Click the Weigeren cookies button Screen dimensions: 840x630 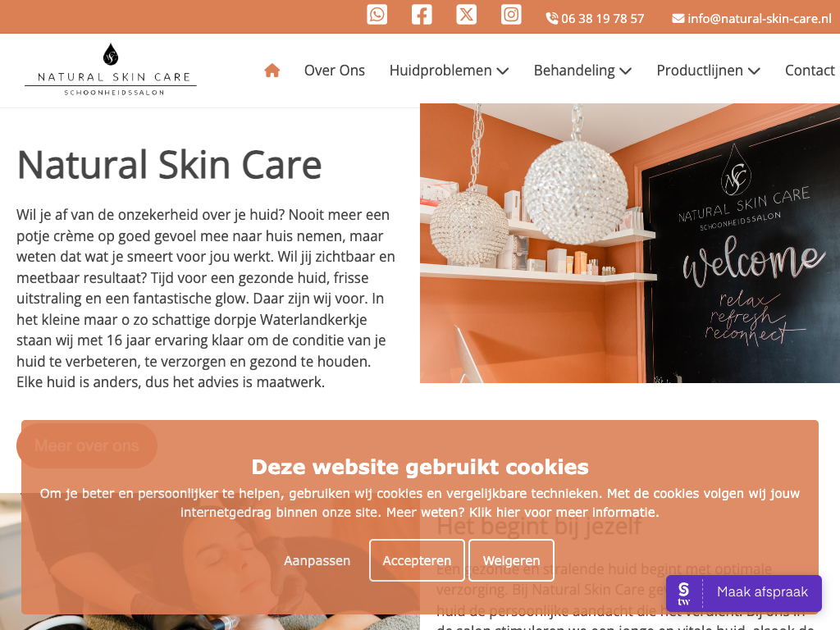511,560
